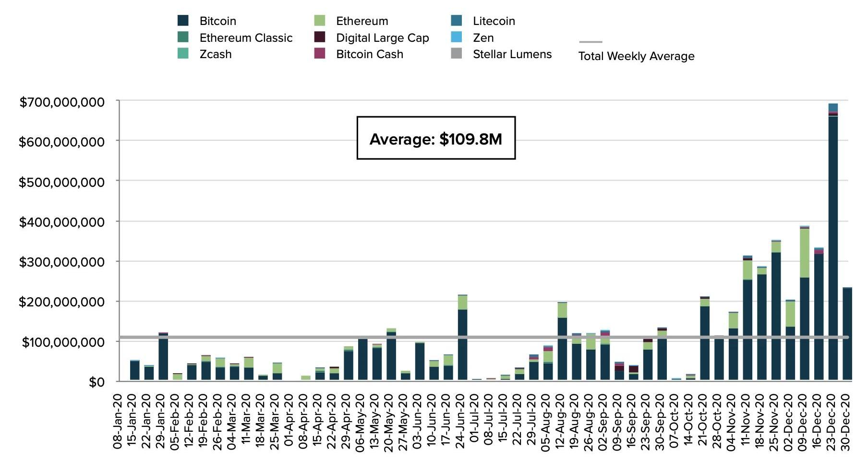The width and height of the screenshot is (868, 462).
Task: Click the 08-Jan-20 x-axis date label
Action: (x=118, y=422)
